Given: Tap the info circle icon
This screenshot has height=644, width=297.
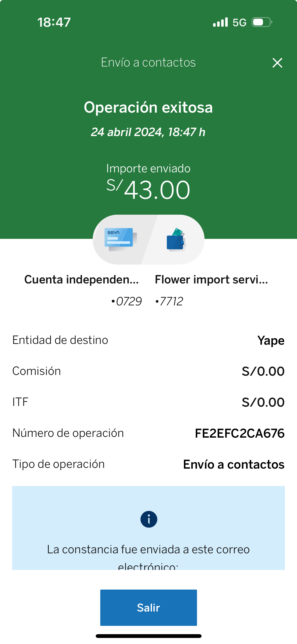Looking at the screenshot, I should (x=149, y=519).
